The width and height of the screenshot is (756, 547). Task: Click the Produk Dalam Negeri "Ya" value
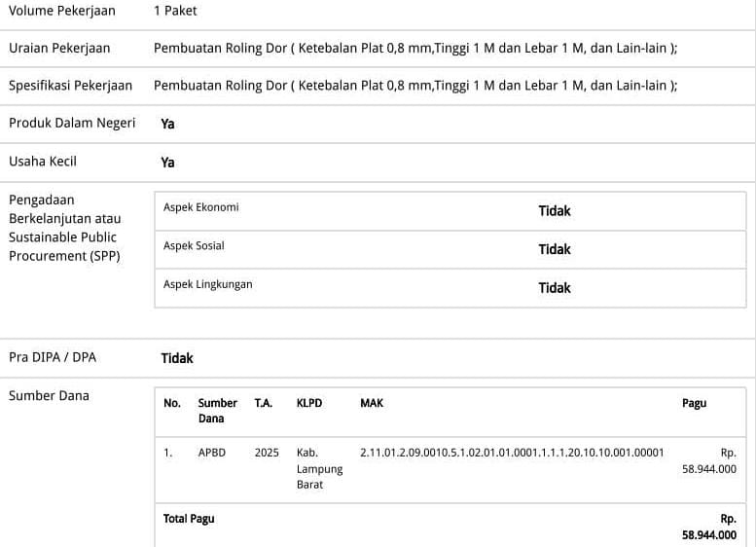(167, 124)
